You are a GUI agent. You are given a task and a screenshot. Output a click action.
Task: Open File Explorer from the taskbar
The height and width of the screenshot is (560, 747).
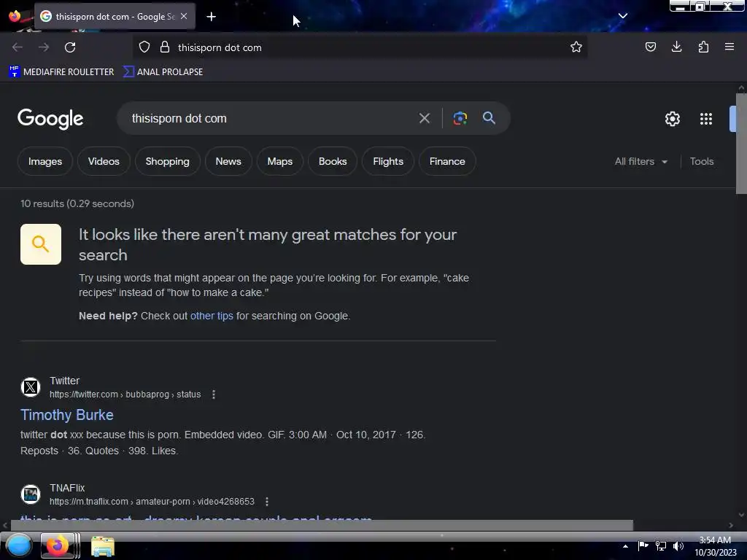[x=103, y=547]
